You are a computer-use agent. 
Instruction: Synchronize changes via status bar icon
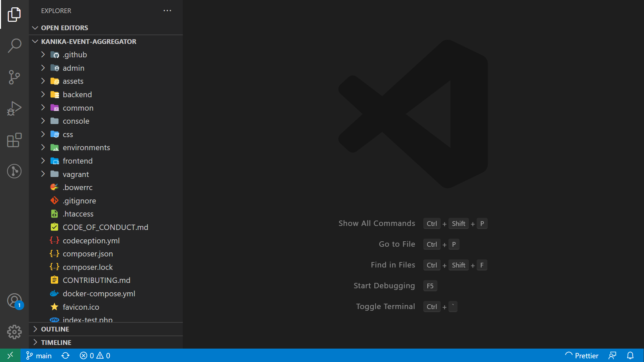tap(65, 356)
